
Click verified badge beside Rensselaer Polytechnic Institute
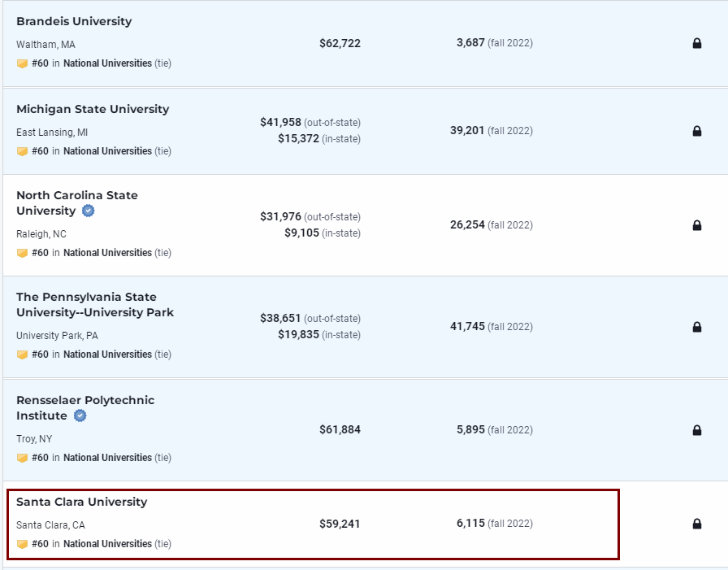[x=80, y=416]
